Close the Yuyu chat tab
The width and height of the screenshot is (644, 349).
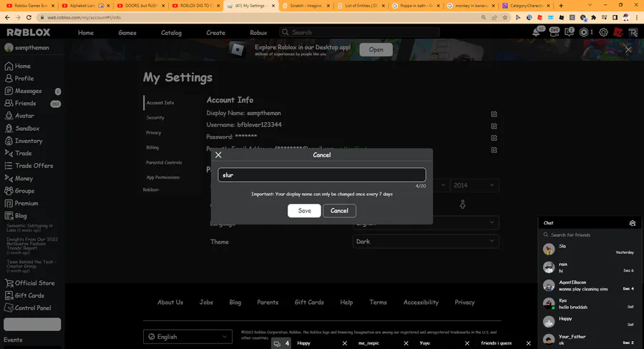click(x=467, y=343)
